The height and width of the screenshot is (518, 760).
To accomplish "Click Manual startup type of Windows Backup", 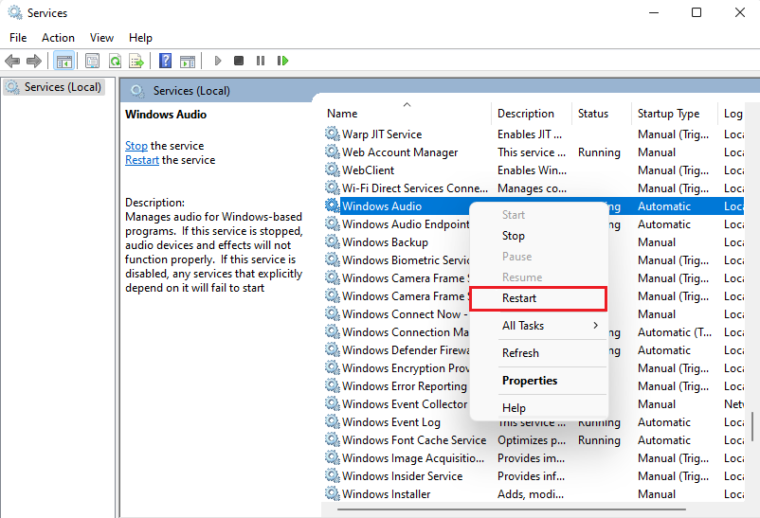I will [x=656, y=242].
